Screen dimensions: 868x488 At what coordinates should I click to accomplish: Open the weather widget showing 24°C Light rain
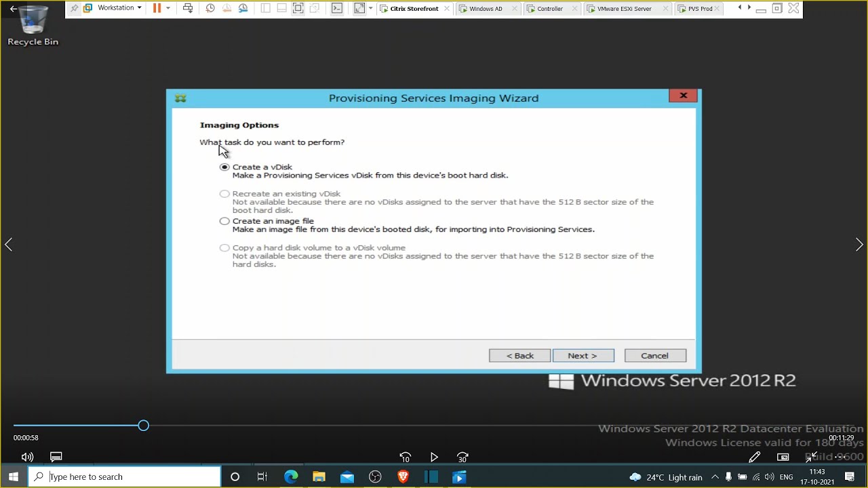pos(666,477)
